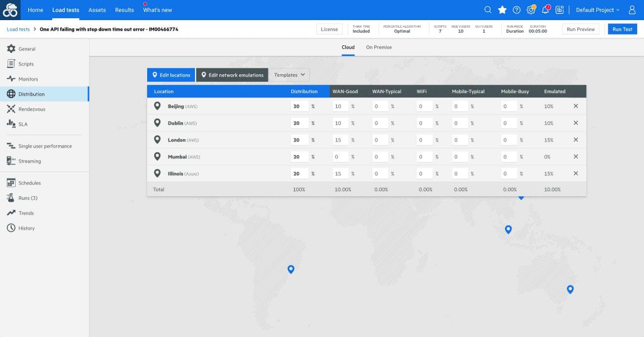This screenshot has width=644, height=337.
Task: Follow the Load tests breadcrumb link
Action: click(x=18, y=29)
